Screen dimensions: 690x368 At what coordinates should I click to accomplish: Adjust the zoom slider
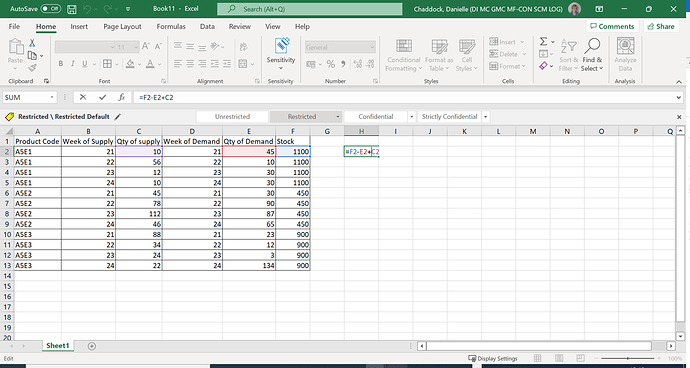coord(628,358)
